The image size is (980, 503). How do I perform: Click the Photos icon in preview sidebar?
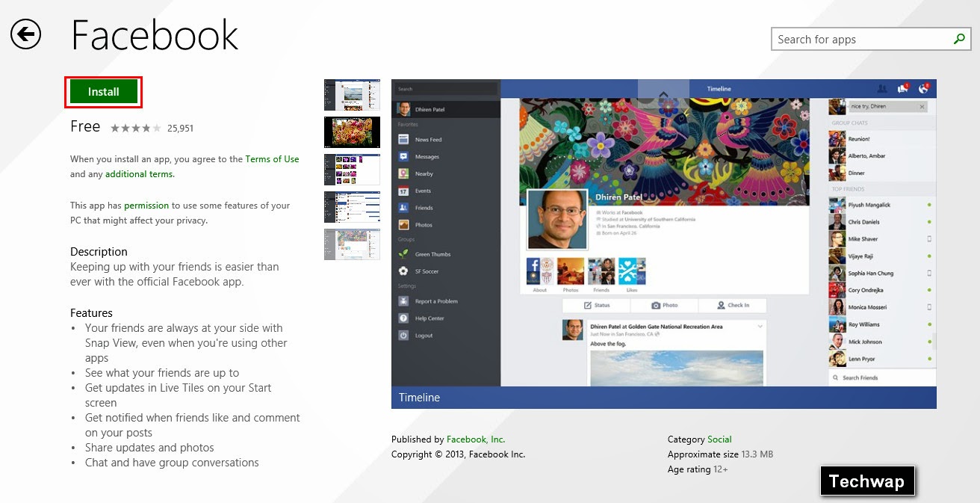click(x=403, y=225)
